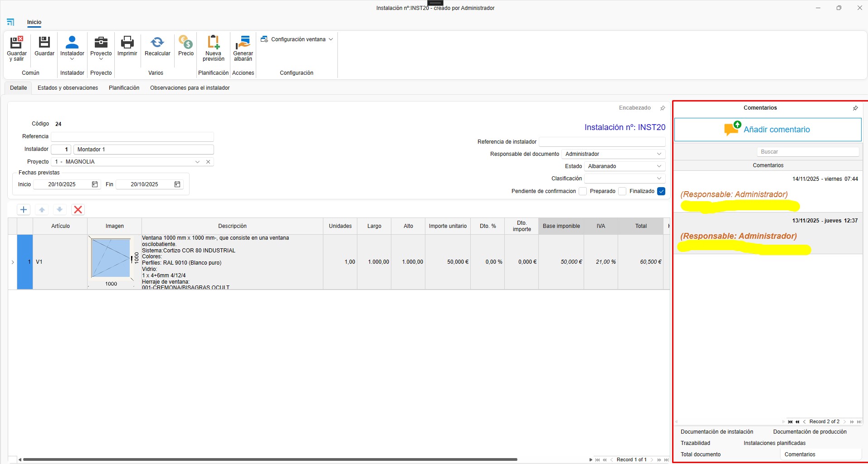Switch to Estados y observaciones tab
The height and width of the screenshot is (464, 868).
click(x=68, y=88)
